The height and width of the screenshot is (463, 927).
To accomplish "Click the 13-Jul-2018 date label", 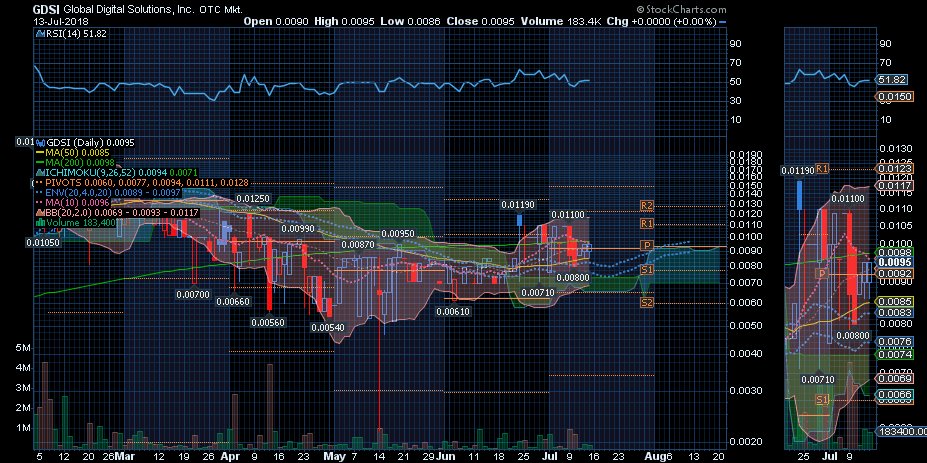I will pos(60,21).
